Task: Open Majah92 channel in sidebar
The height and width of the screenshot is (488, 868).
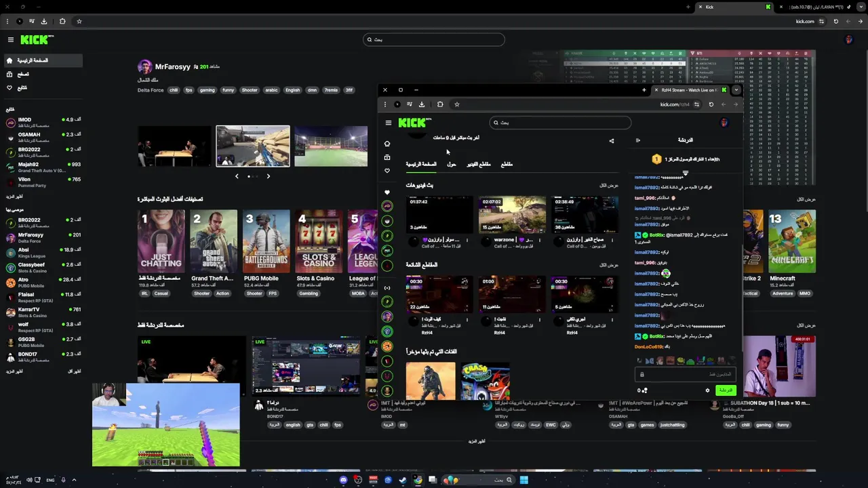Action: (43, 167)
